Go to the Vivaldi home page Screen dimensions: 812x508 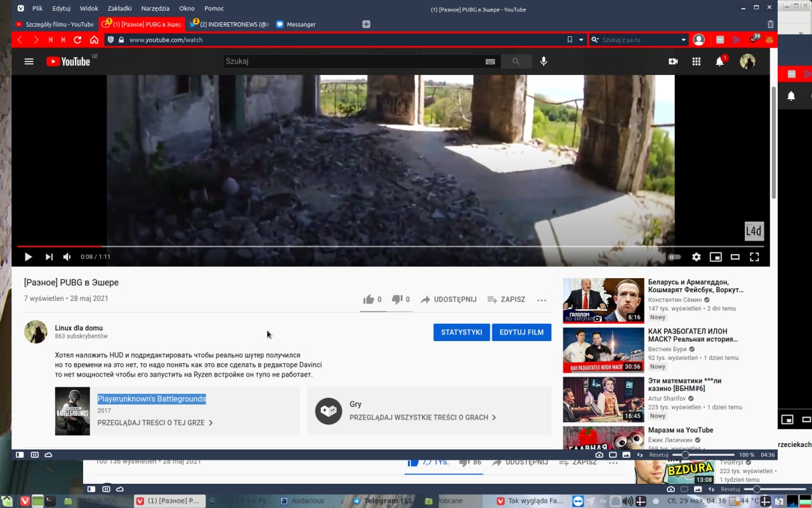pos(95,39)
